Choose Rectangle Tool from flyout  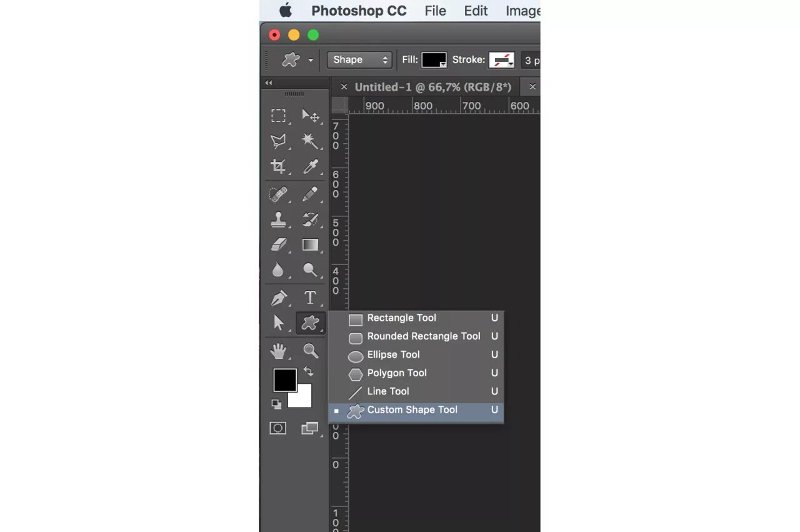[x=416, y=318]
